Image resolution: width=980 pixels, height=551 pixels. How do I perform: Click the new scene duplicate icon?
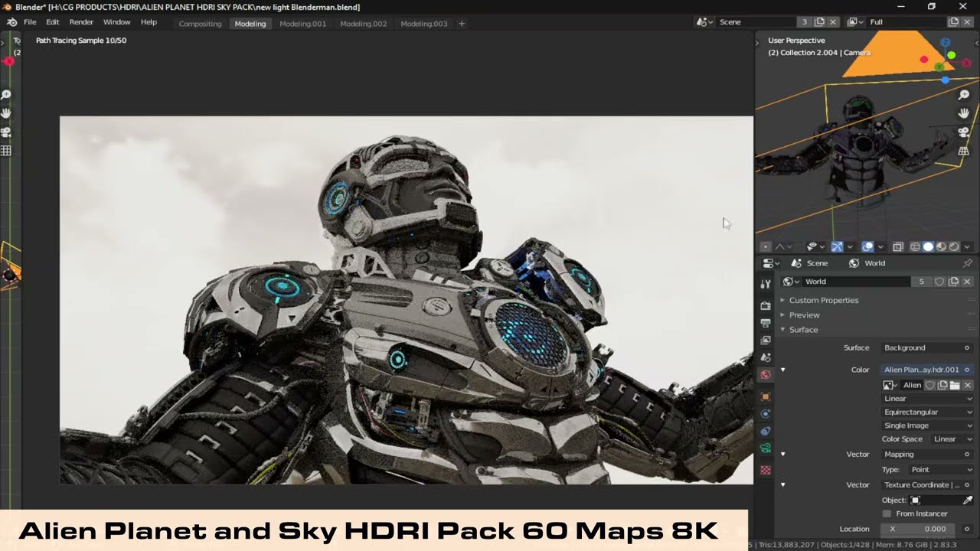819,22
